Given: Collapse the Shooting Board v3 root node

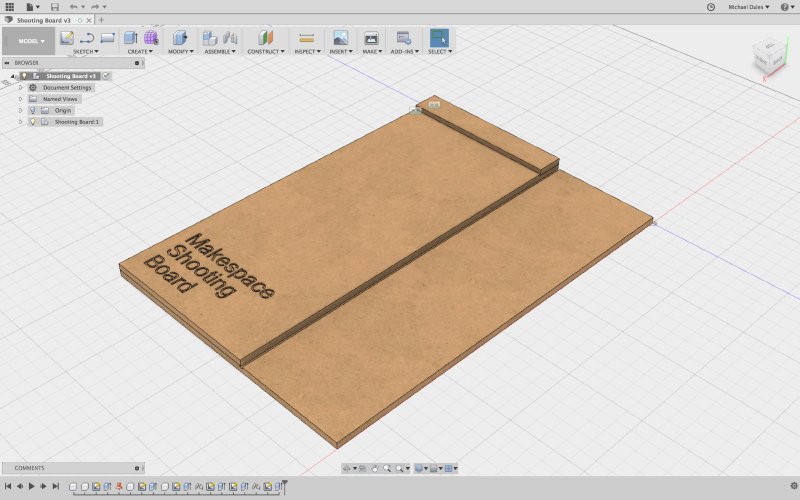Looking at the screenshot, I should 13,76.
